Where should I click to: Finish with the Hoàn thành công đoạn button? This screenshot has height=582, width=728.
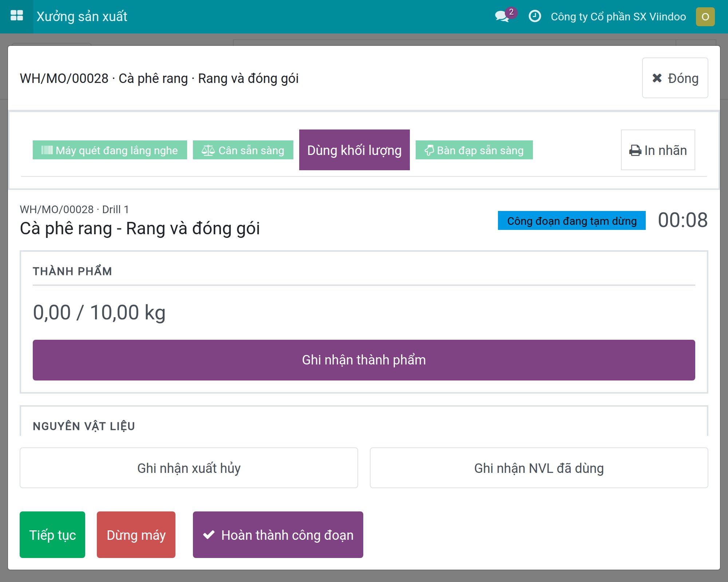(278, 535)
